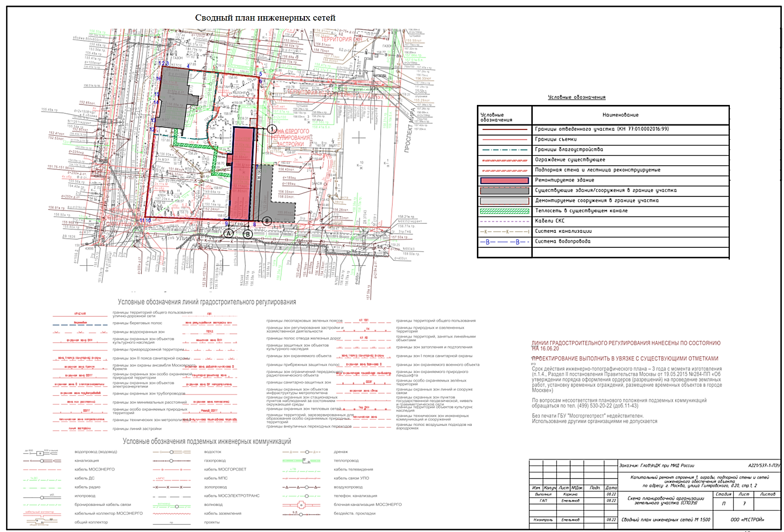784x532 pixels.
Task: Click "границы линий застройки" legend entry
Action: (x=137, y=429)
